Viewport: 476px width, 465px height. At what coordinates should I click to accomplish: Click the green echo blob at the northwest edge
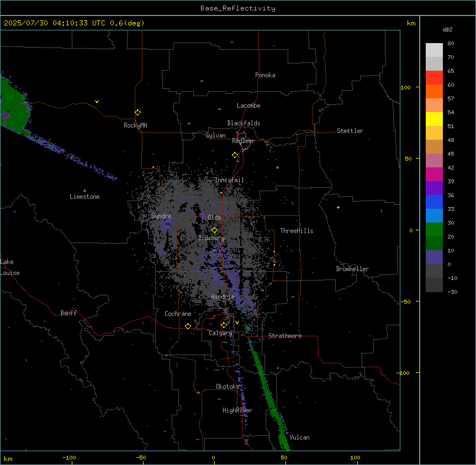(x=14, y=106)
